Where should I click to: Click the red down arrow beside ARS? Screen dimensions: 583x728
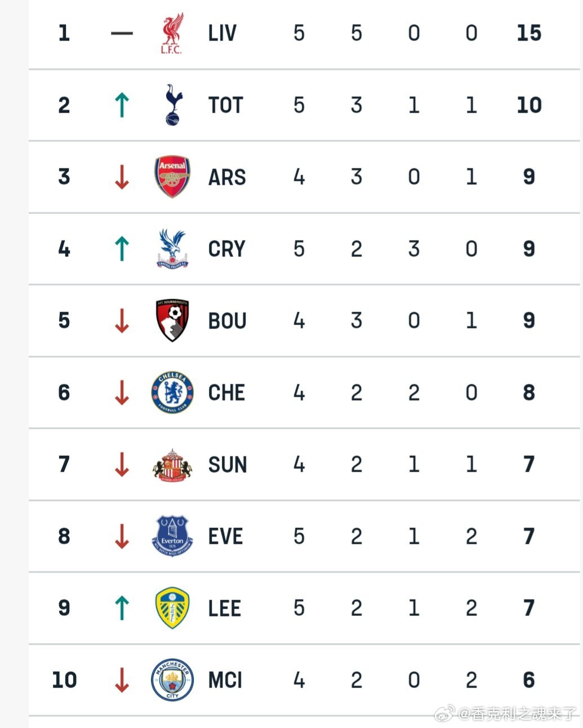(122, 177)
